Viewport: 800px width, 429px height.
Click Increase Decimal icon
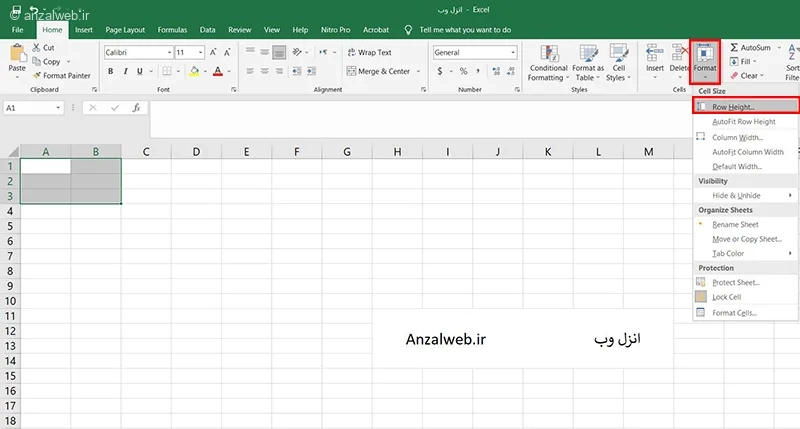point(496,71)
